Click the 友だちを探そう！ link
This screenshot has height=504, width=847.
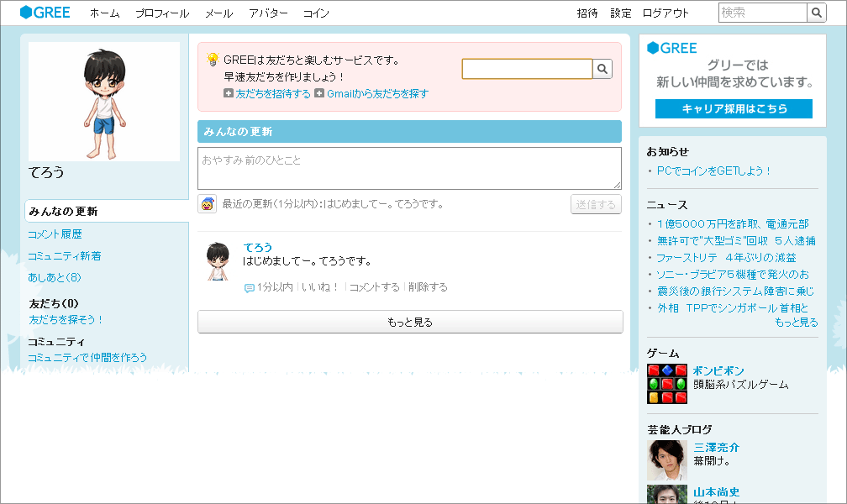pyautogui.click(x=66, y=319)
